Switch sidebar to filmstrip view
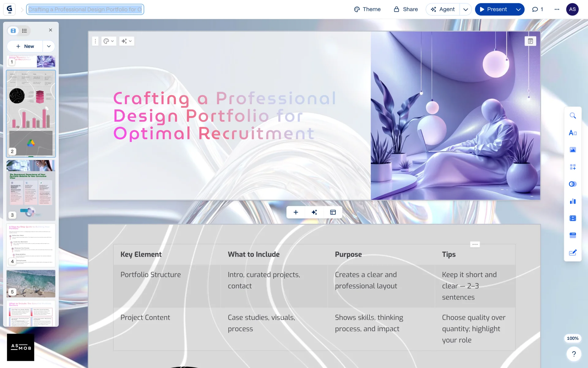The image size is (588, 368). point(13,31)
